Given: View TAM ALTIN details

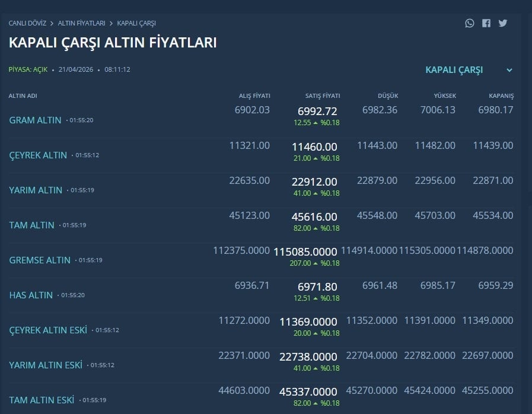Looking at the screenshot, I should click(x=31, y=225).
